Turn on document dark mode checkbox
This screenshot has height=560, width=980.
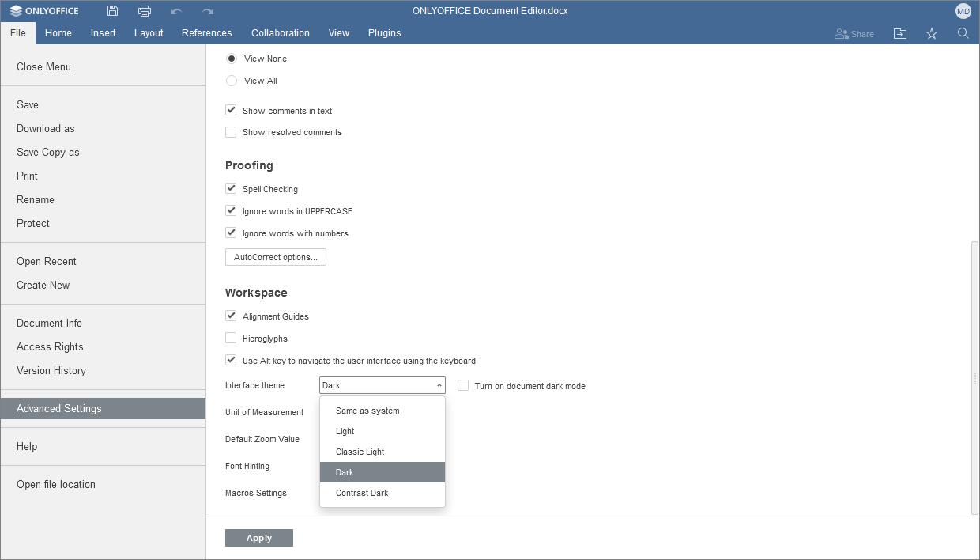click(x=463, y=386)
